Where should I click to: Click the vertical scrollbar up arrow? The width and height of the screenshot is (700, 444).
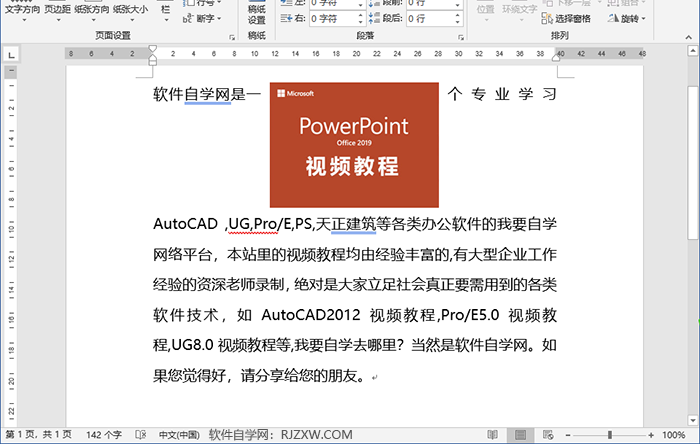pyautogui.click(x=693, y=51)
